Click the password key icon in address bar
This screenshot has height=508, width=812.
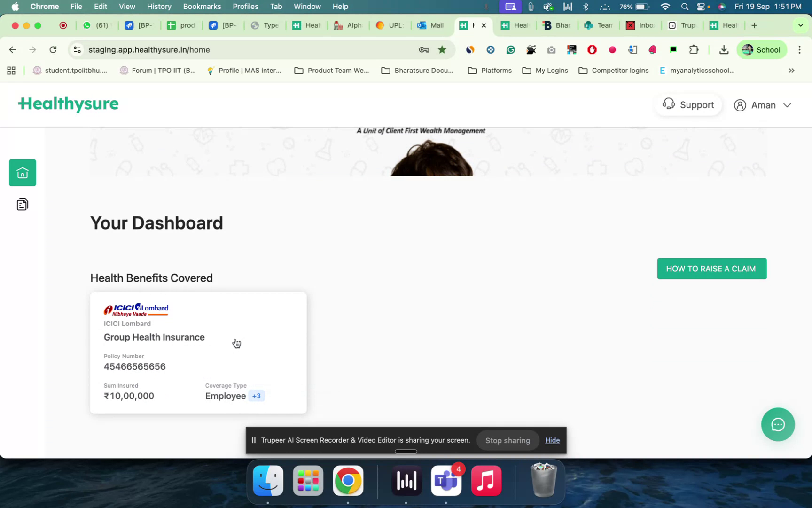click(x=424, y=49)
